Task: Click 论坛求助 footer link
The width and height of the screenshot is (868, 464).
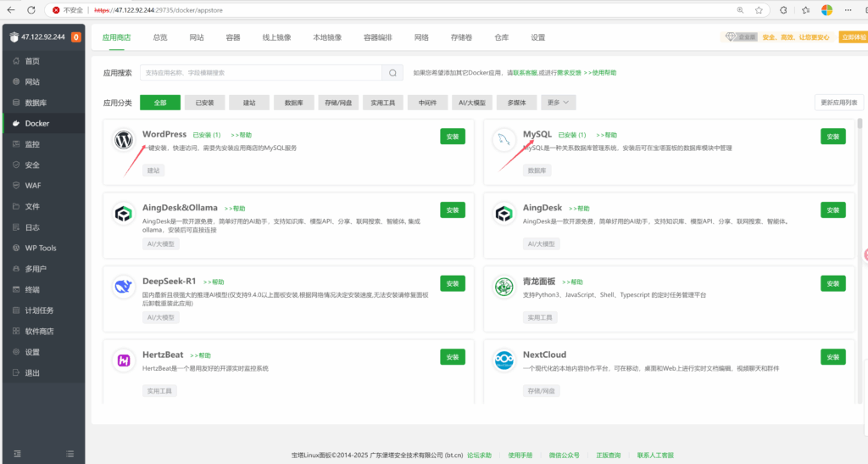Action: [480, 456]
